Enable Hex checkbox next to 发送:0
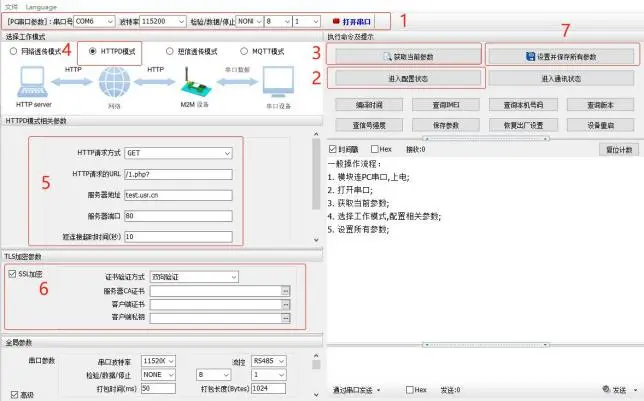Screen dimensions: 644x401 click(x=409, y=389)
